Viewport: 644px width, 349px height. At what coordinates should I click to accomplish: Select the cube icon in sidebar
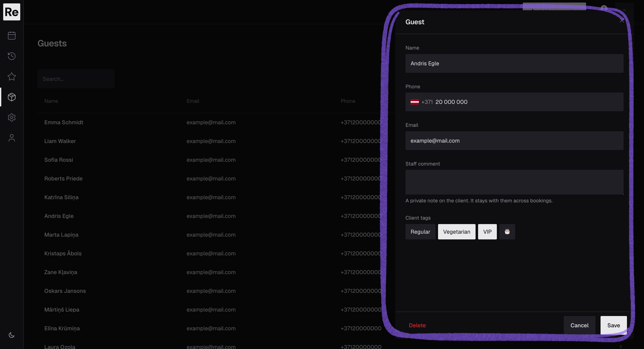(x=12, y=97)
